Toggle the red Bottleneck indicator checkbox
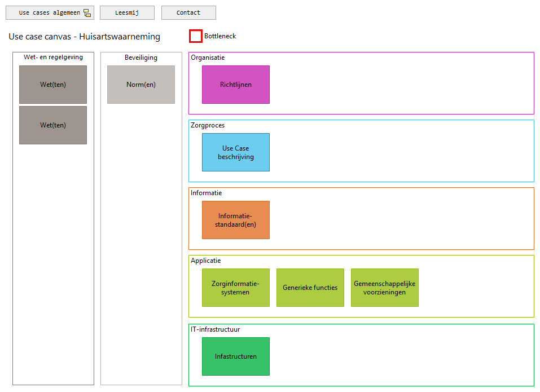This screenshot has height=392, width=540. [195, 36]
